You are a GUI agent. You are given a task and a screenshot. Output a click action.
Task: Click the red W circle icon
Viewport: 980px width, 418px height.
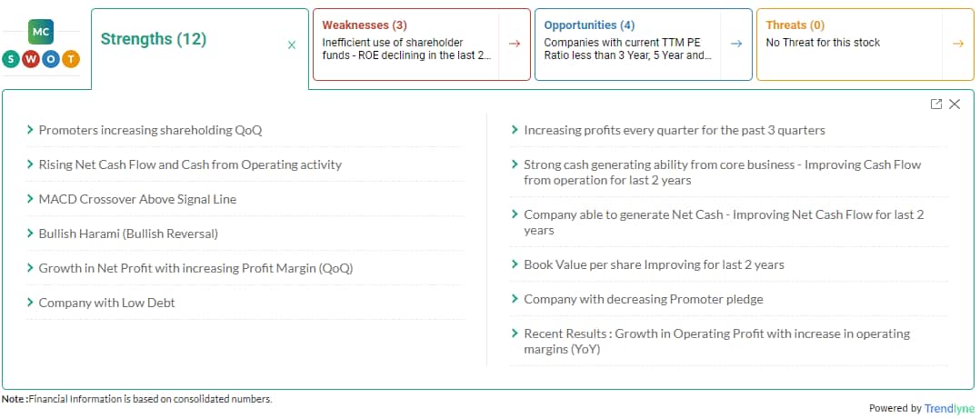[x=31, y=60]
